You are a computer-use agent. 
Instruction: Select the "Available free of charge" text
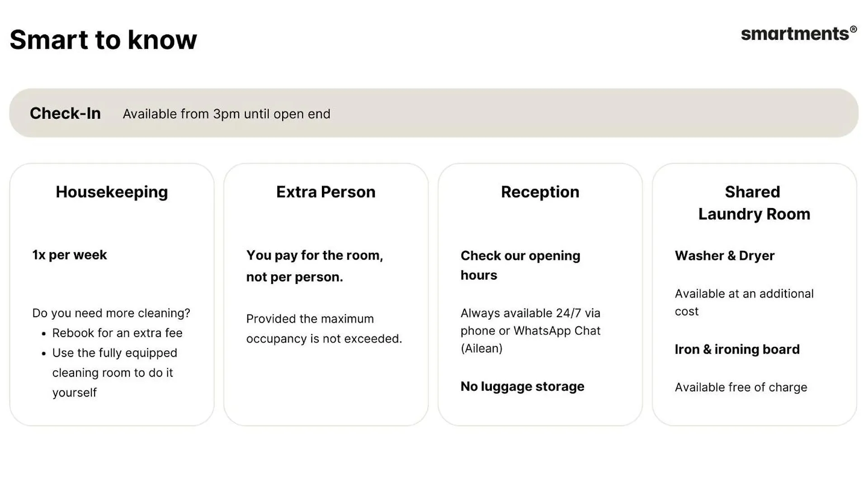point(741,387)
